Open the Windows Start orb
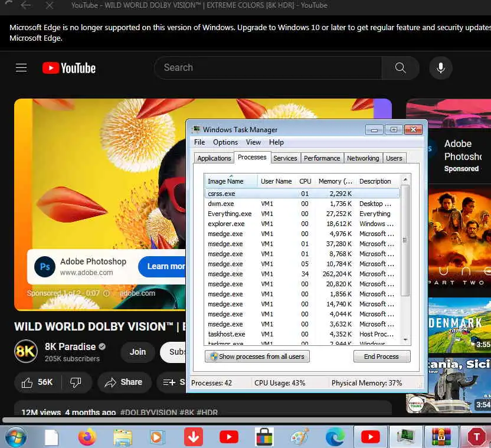491x448 pixels. coord(16,437)
